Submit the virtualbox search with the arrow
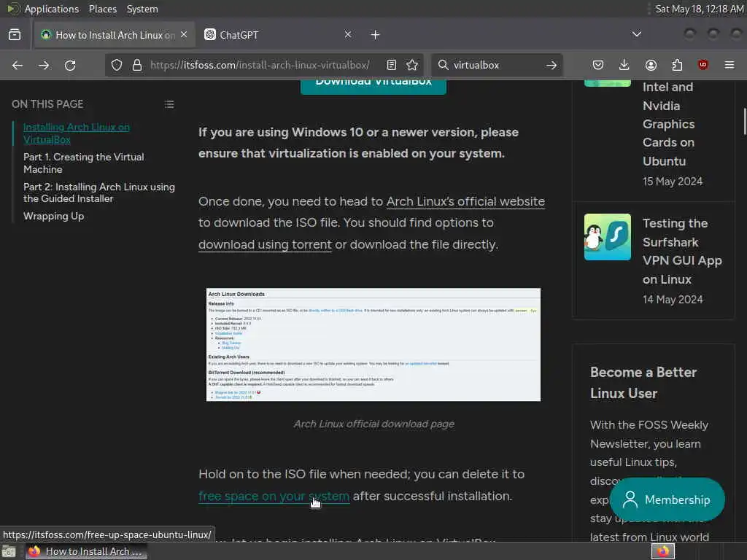 pyautogui.click(x=551, y=65)
